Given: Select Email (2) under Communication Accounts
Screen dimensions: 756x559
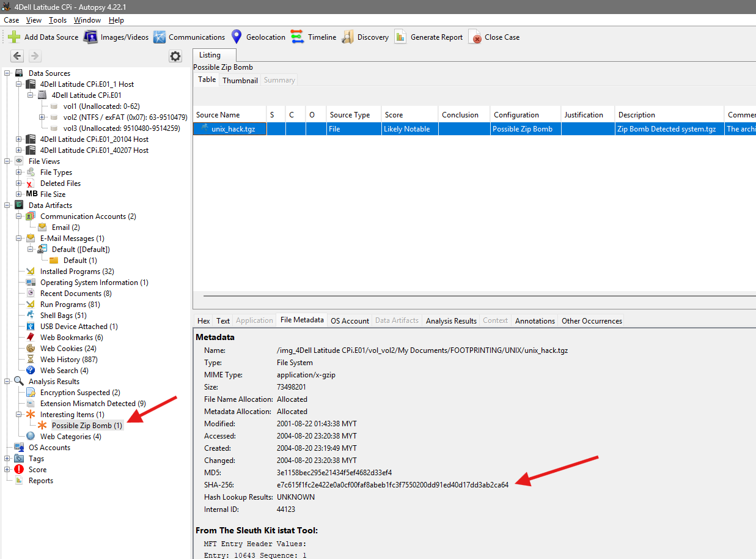Looking at the screenshot, I should point(65,228).
